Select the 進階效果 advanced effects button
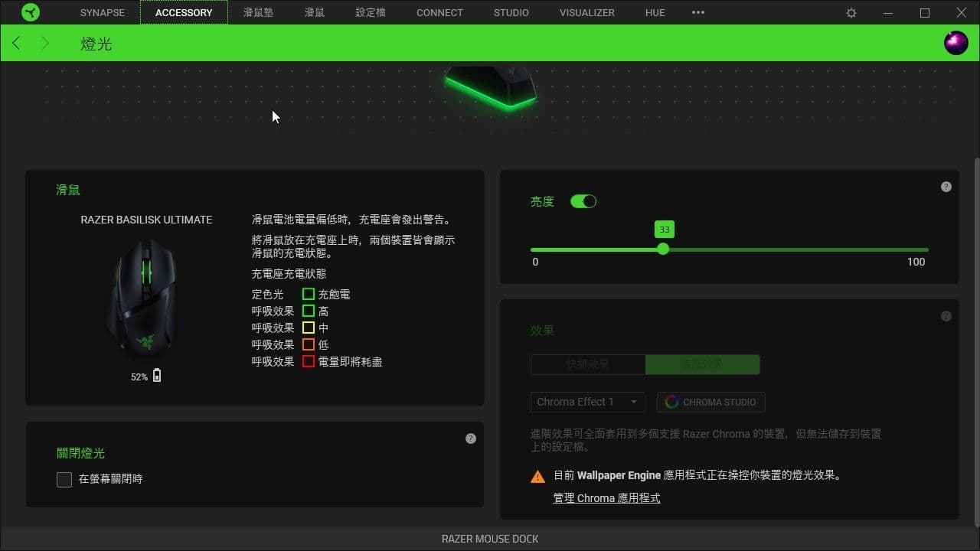Screen dimensions: 980x551 click(703, 364)
